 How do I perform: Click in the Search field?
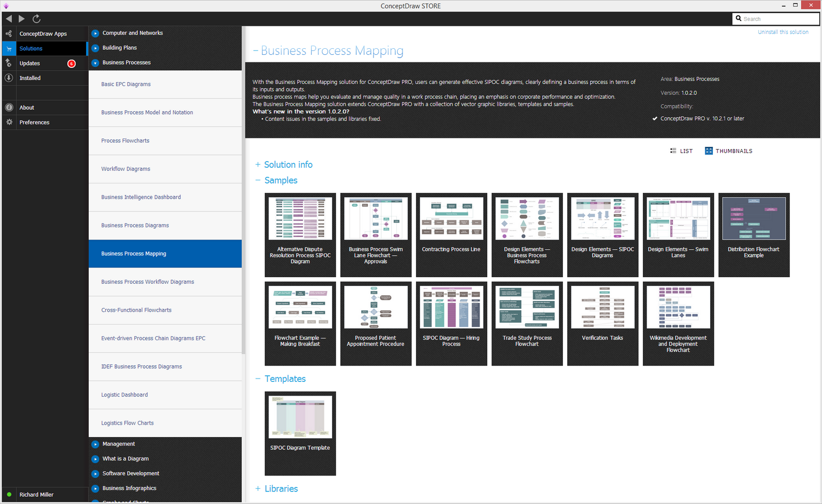coord(776,19)
